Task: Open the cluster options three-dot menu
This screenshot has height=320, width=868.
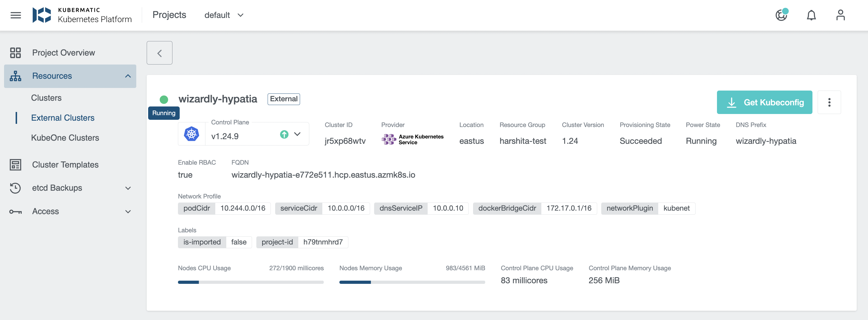Action: [x=830, y=102]
